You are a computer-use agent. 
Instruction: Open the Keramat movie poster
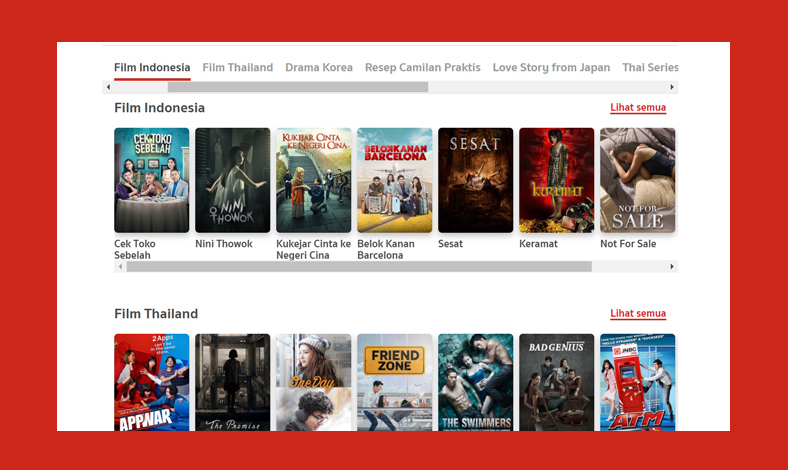point(556,180)
